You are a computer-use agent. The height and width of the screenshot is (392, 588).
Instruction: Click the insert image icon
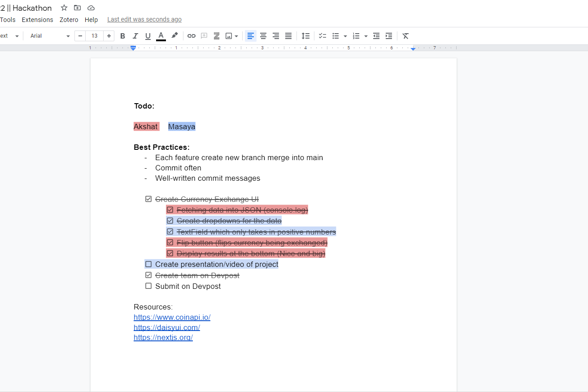point(229,36)
